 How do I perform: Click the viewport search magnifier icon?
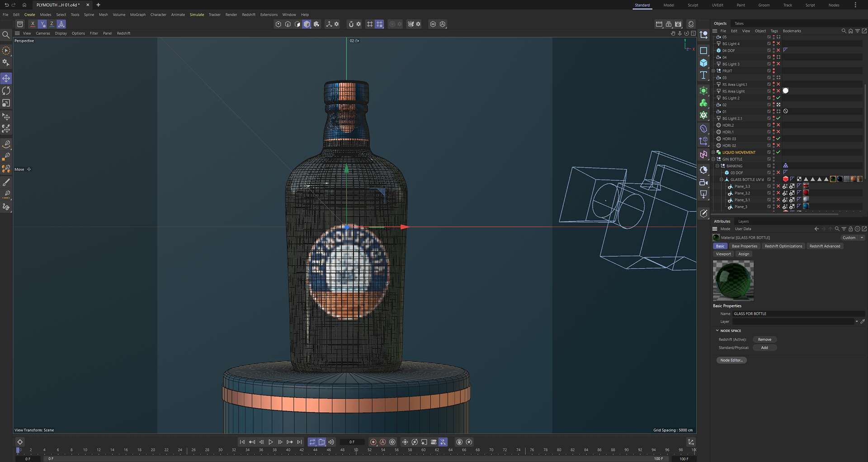pyautogui.click(x=6, y=35)
